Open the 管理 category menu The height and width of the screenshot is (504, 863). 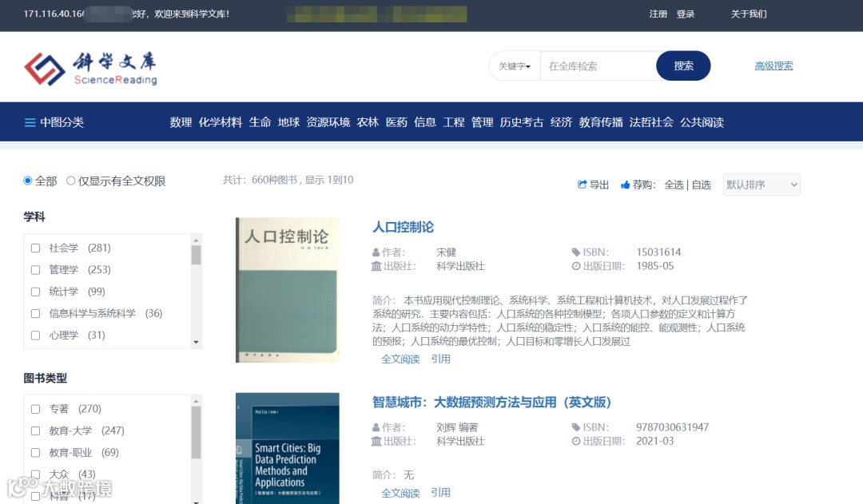pos(482,122)
